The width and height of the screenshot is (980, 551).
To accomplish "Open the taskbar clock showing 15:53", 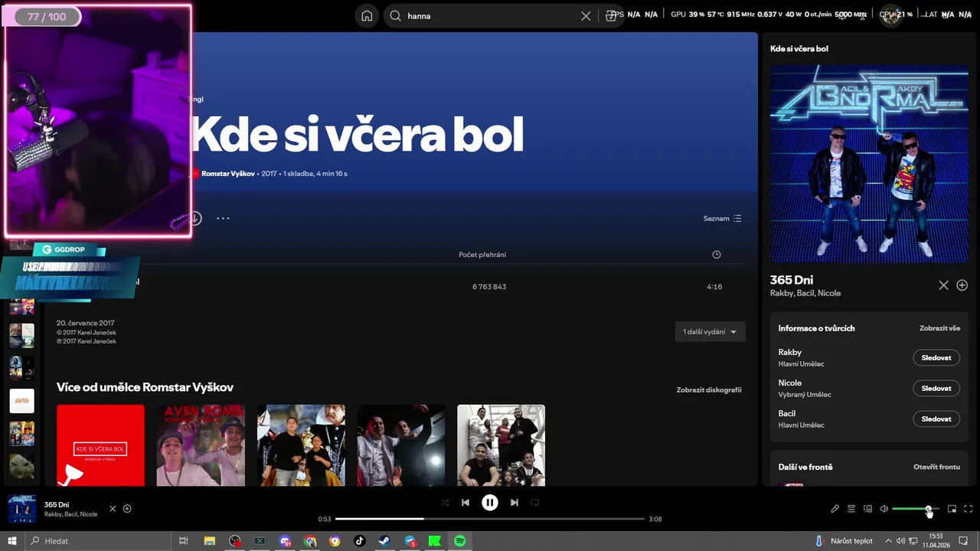I will (x=935, y=541).
